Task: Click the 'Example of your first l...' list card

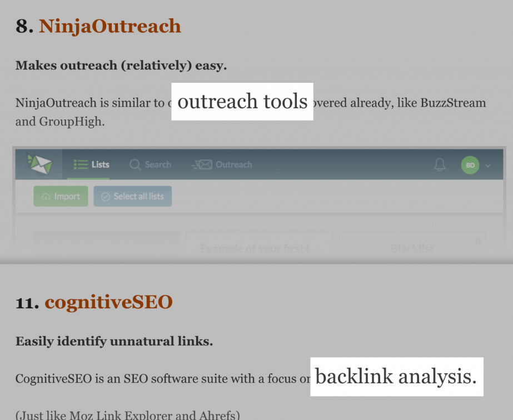Action: coord(259,244)
